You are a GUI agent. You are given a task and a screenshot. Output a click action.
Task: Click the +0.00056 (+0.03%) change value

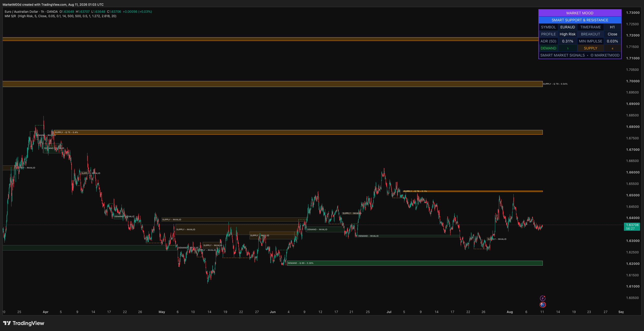tap(137, 12)
